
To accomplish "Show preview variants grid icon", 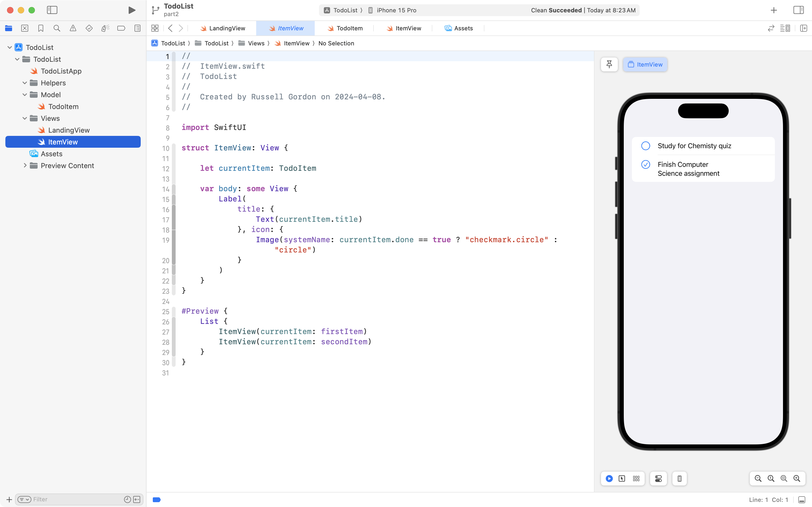I will point(636,479).
